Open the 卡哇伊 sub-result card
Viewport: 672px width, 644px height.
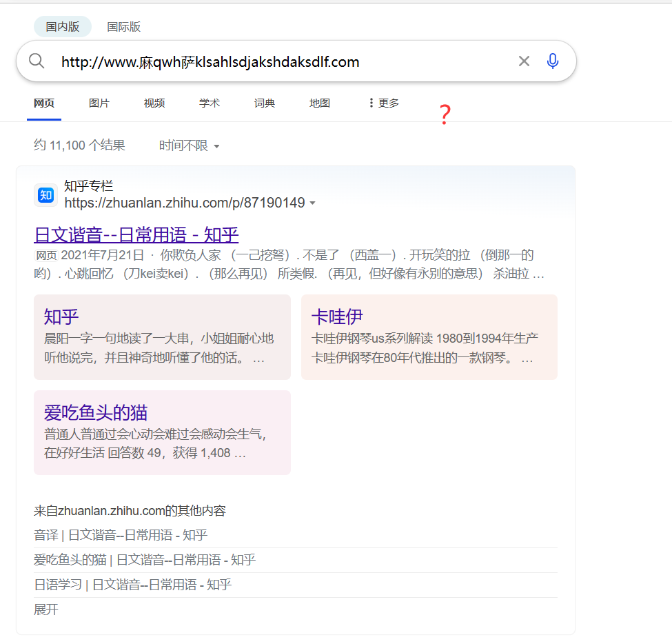click(x=429, y=337)
